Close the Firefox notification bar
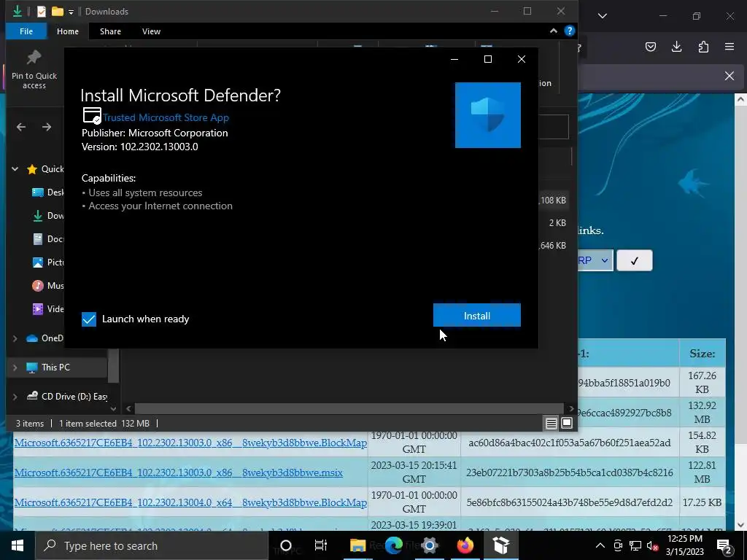 [729, 76]
